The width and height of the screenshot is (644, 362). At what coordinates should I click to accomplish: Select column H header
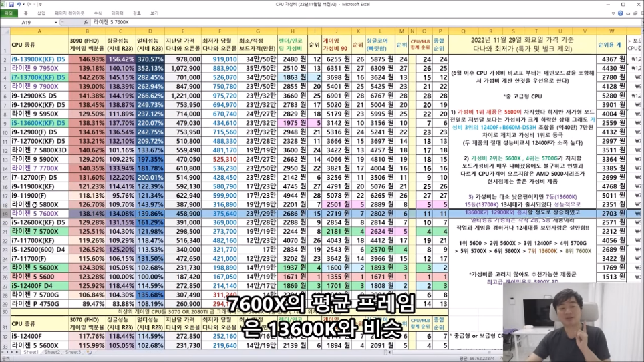click(x=293, y=31)
